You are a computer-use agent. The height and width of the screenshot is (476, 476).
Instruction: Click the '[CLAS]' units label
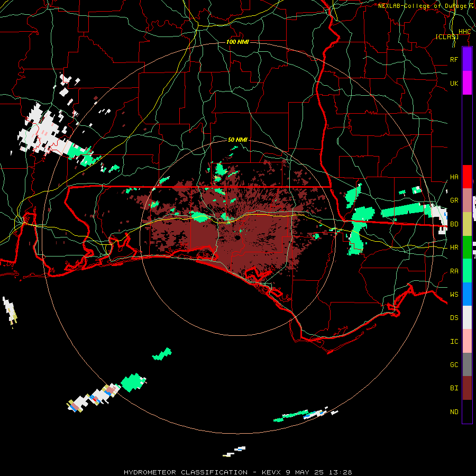(447, 36)
